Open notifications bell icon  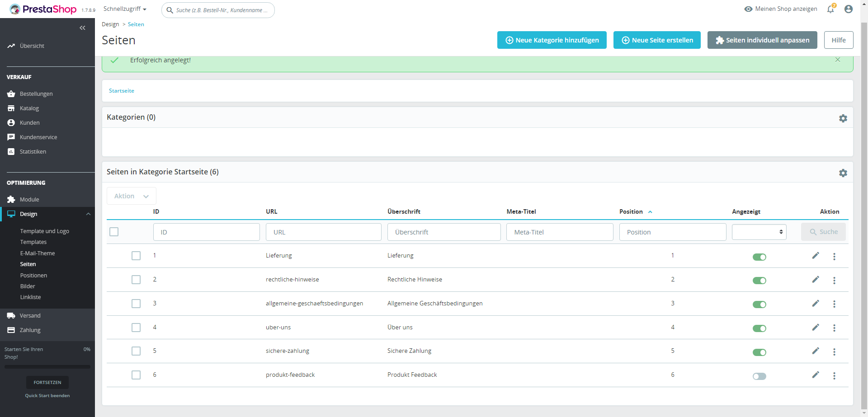[x=830, y=9]
